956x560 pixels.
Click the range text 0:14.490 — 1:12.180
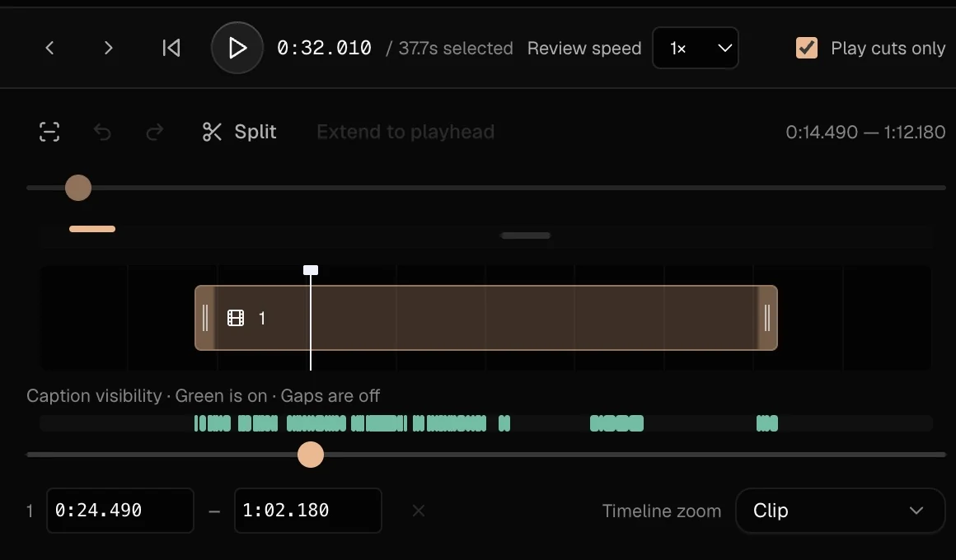(865, 132)
